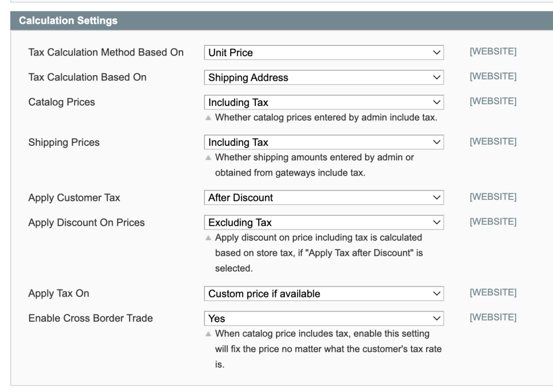Open the Tax Calculation Method Based On dropdown

324,52
